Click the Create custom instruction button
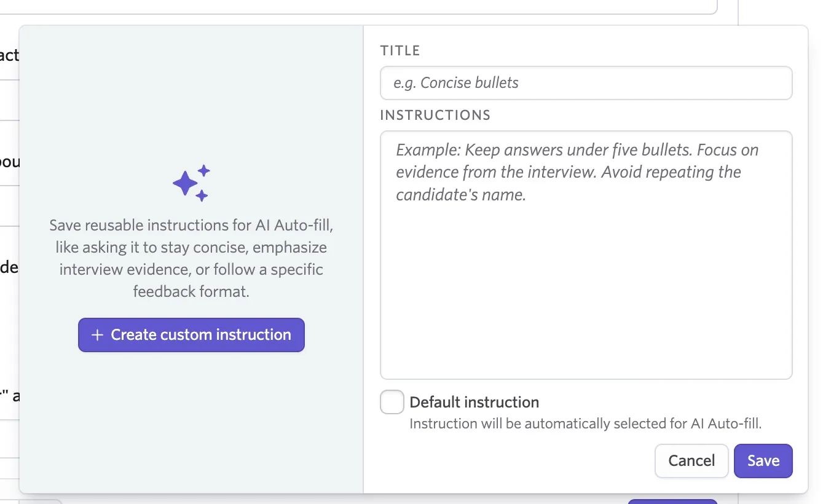Viewport: 831px width, 504px height. (191, 335)
